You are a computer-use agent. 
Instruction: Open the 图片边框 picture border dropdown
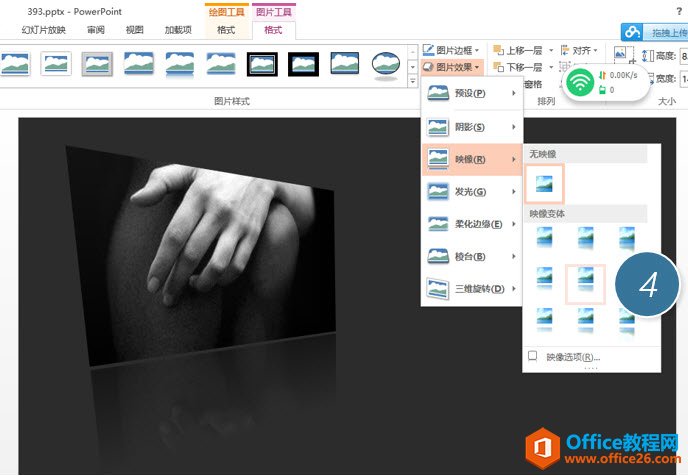click(452, 49)
